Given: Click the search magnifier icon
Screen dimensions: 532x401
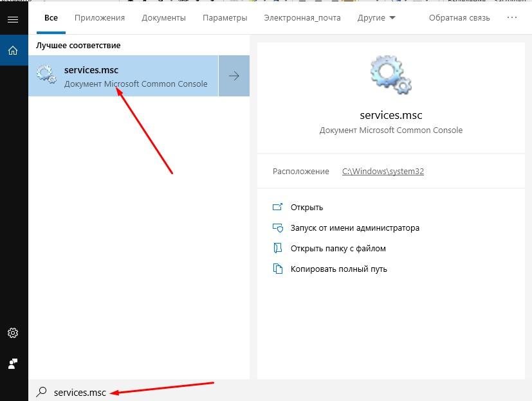Looking at the screenshot, I should coord(41,392).
